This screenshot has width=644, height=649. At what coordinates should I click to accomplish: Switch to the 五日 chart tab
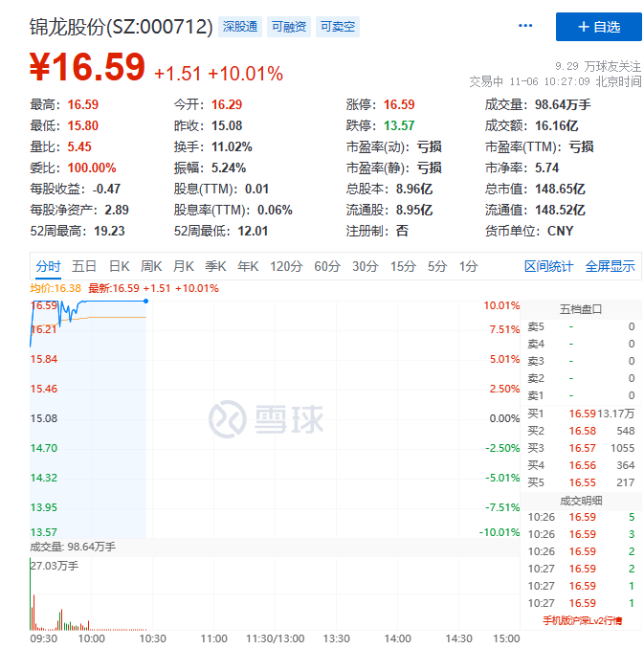coord(84,266)
